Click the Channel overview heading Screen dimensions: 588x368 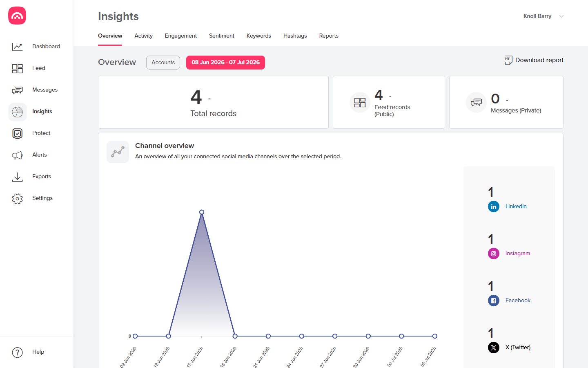[x=165, y=146]
